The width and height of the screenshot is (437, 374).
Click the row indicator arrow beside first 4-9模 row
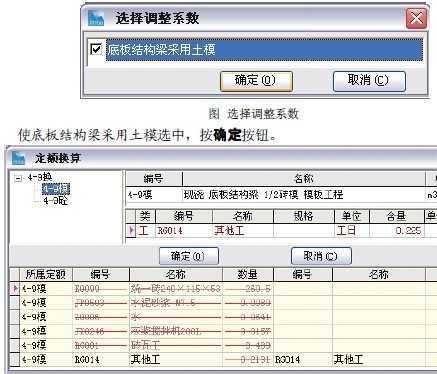[15, 288]
